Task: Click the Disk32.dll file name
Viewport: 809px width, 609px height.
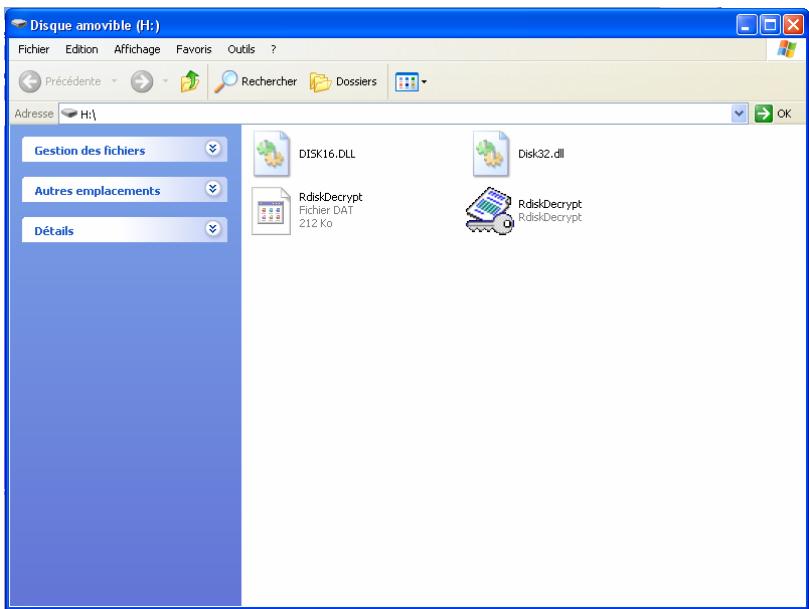Action: pos(541,154)
